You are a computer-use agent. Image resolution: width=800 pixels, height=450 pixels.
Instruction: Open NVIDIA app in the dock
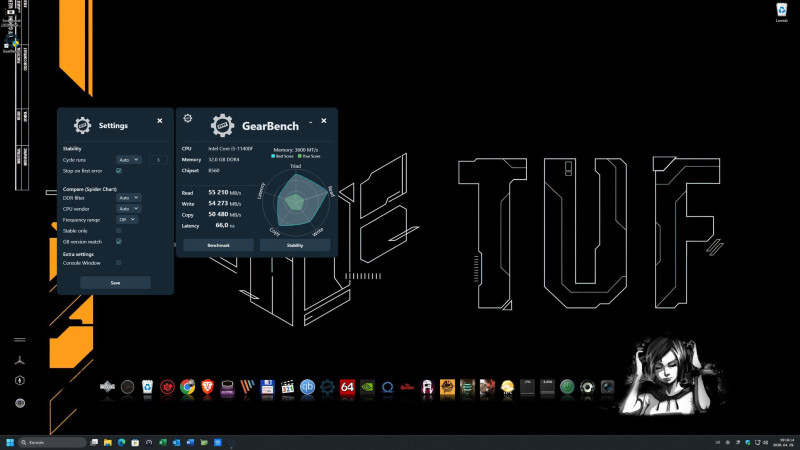point(367,387)
